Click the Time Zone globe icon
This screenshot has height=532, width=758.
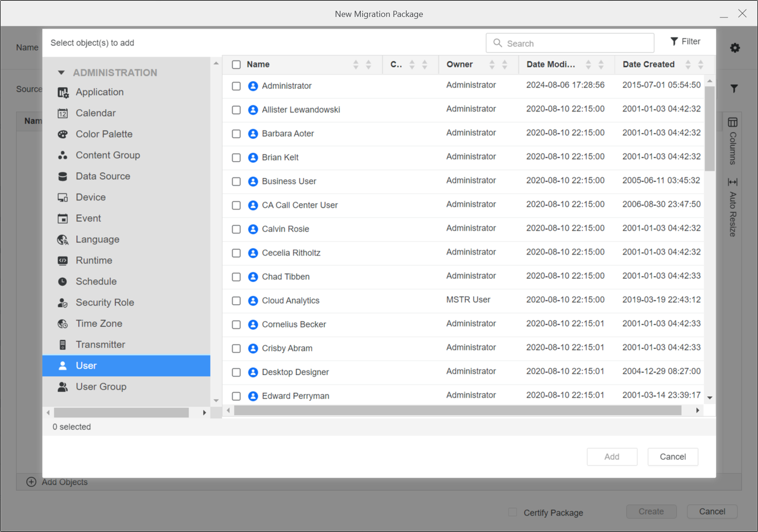tap(63, 324)
